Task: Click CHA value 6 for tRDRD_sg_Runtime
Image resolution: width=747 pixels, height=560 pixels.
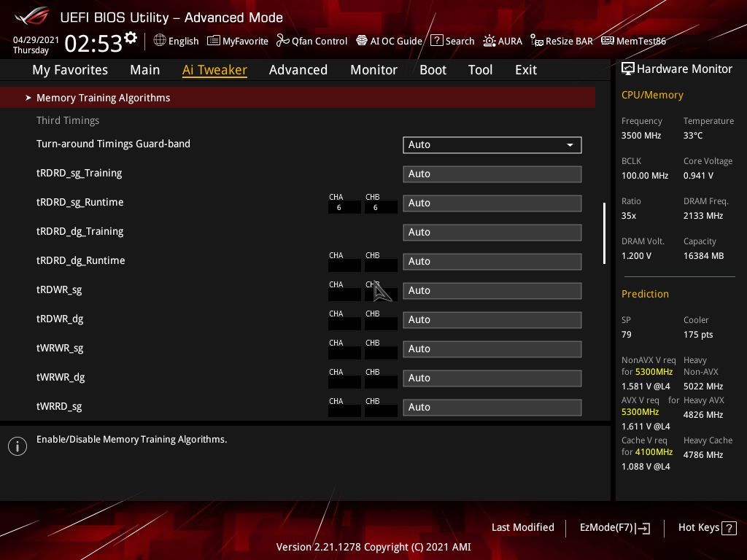Action: pos(338,208)
